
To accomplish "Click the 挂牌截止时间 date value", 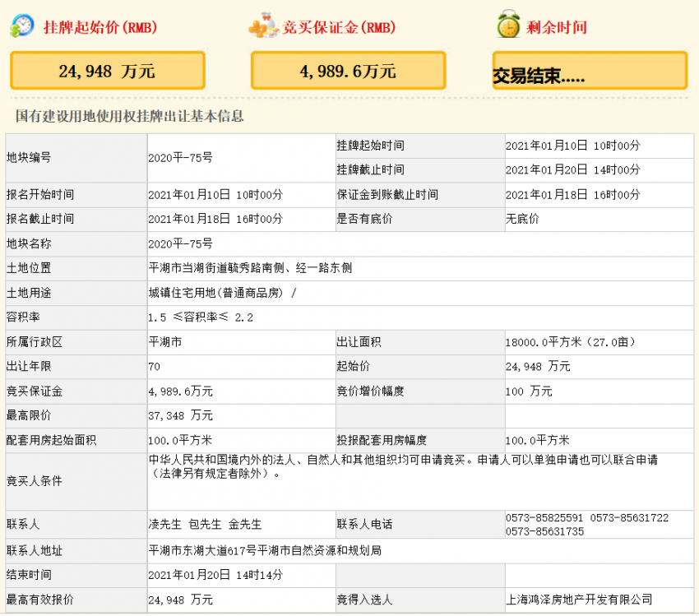I will tap(572, 170).
